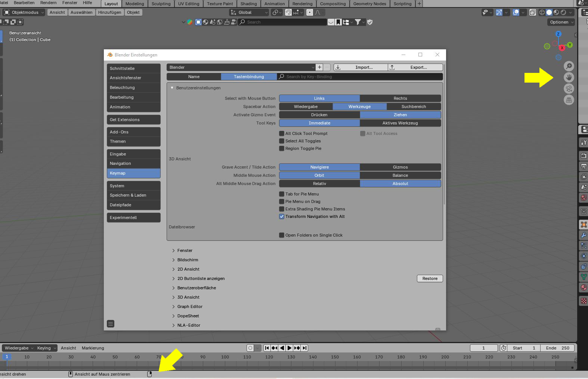Click the Import download-arrow icon in preferences
Screen dimensions: 588x379
tap(338, 67)
